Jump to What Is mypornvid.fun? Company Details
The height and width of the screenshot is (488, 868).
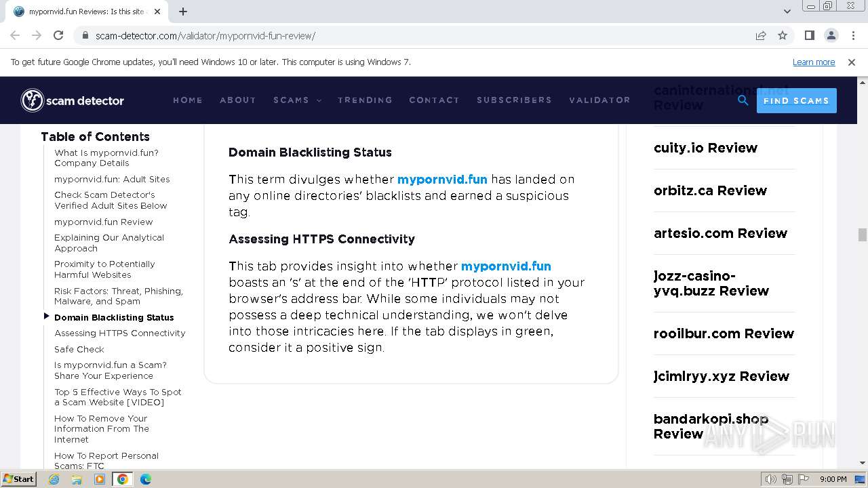pyautogui.click(x=106, y=158)
